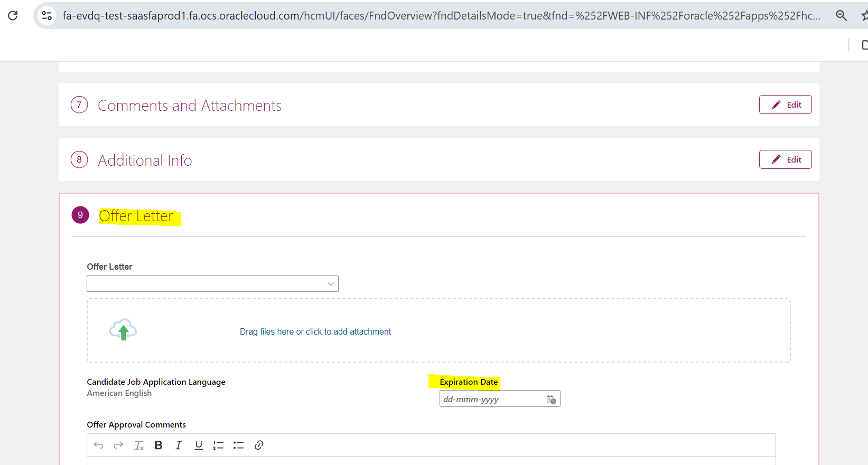Click the cloud upload icon
The image size is (868, 465).
tap(123, 330)
